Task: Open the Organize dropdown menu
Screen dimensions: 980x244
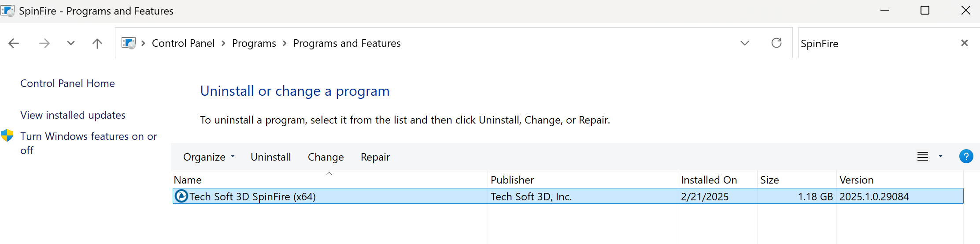Action: tap(209, 157)
